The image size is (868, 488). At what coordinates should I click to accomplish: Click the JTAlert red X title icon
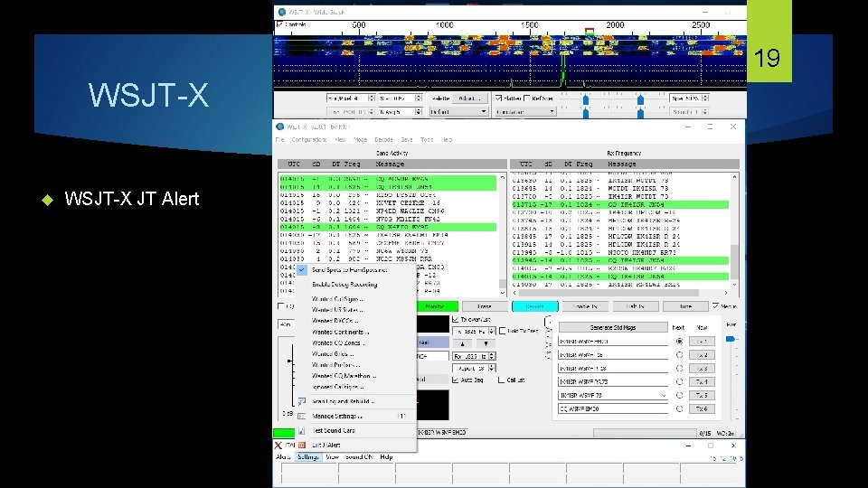click(278, 445)
